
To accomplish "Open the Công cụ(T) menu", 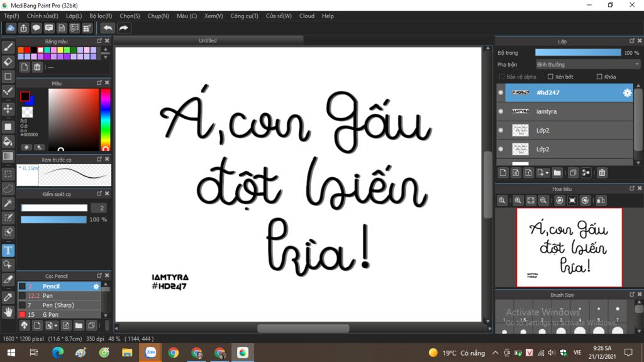I will (x=245, y=16).
